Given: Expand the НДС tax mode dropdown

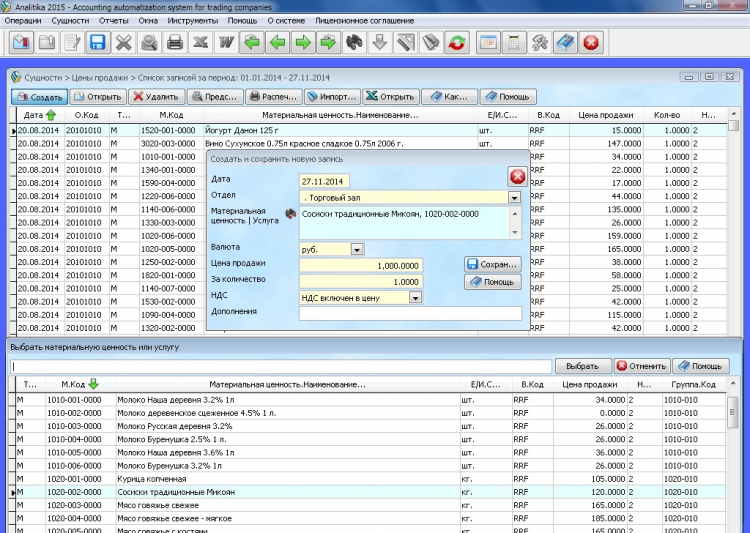Looking at the screenshot, I should pyautogui.click(x=415, y=297).
